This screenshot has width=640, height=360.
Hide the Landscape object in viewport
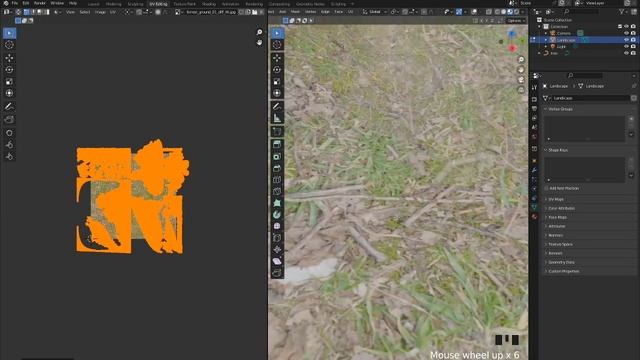click(627, 40)
